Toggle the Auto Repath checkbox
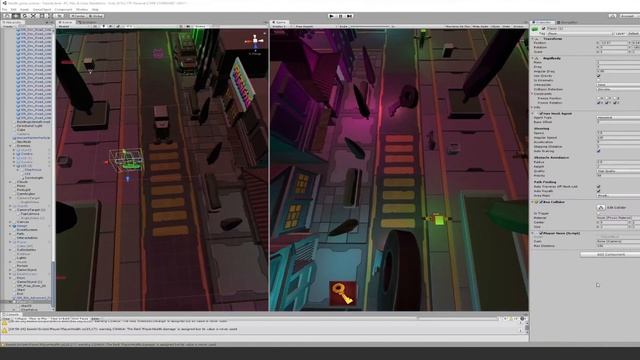 [599, 191]
